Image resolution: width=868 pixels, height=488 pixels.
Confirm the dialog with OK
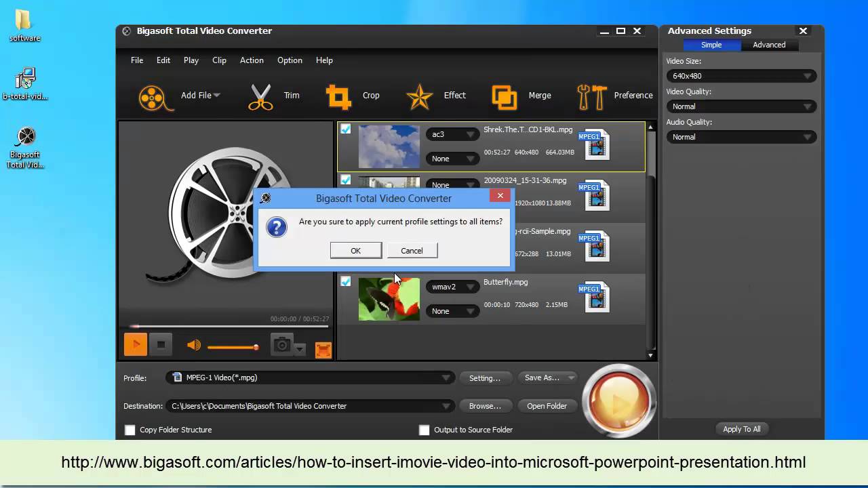[x=355, y=251]
